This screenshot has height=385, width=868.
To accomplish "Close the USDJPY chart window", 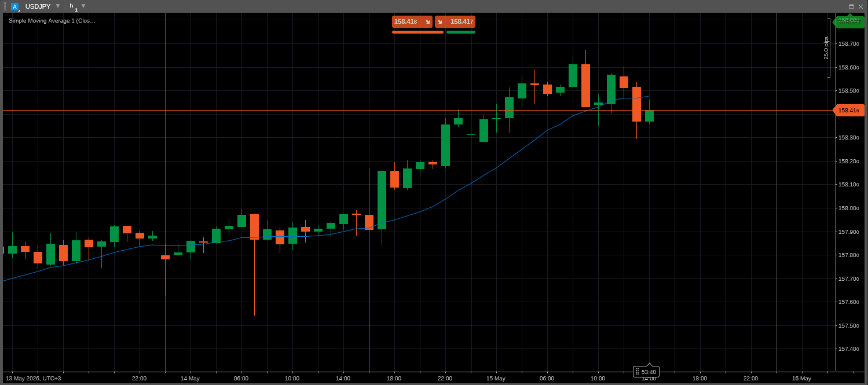I will (860, 6).
